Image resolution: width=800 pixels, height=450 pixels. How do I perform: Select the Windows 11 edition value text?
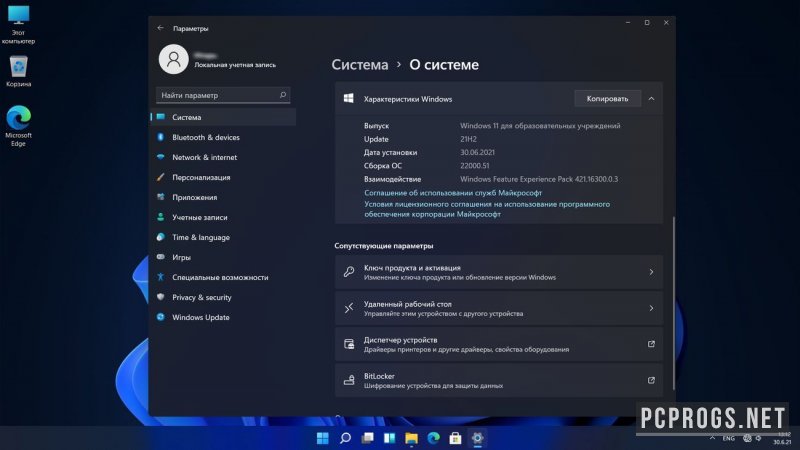540,126
